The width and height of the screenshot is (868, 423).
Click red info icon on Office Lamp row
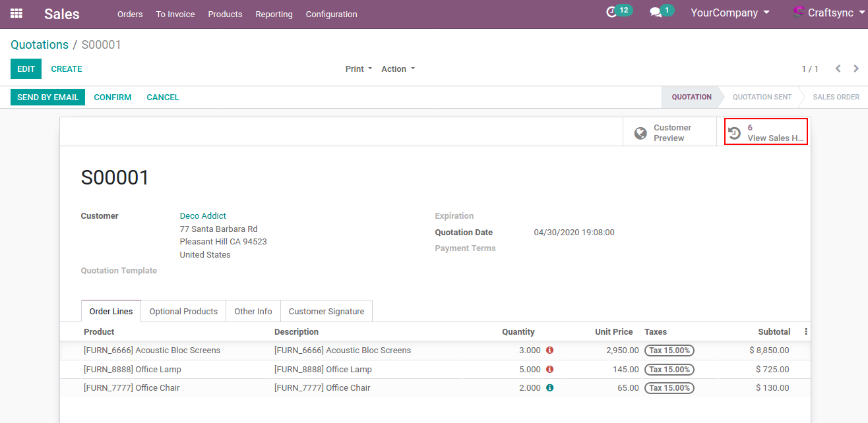click(549, 370)
